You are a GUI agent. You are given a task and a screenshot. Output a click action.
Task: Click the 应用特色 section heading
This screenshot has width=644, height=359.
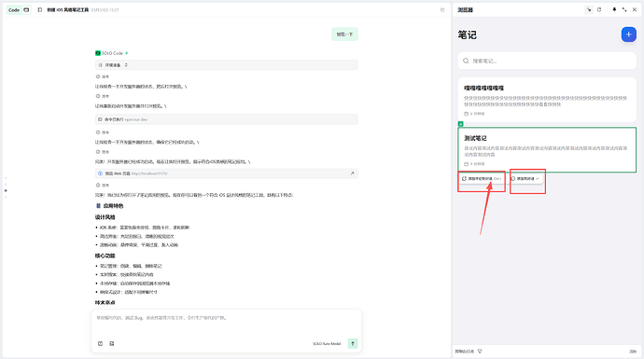click(x=113, y=206)
